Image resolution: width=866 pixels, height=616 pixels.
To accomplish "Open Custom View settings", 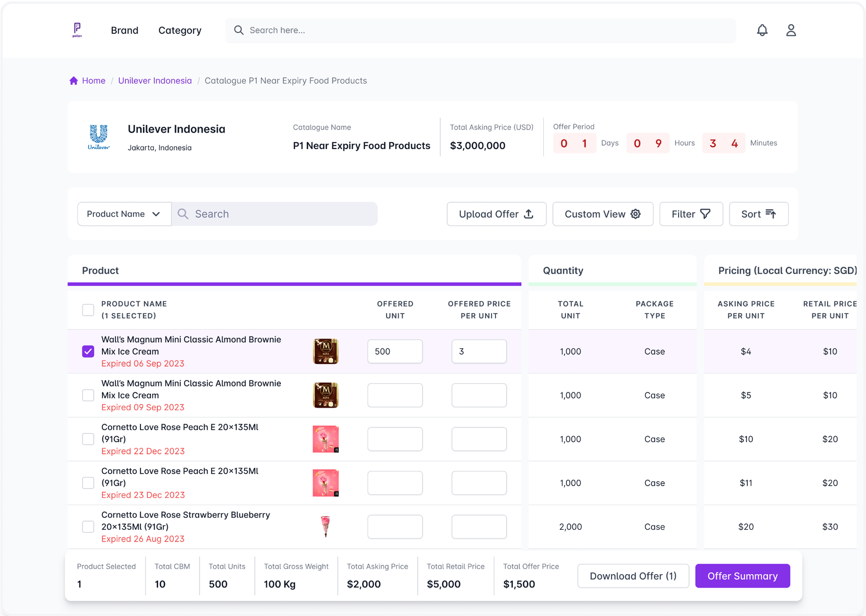I will coord(603,214).
